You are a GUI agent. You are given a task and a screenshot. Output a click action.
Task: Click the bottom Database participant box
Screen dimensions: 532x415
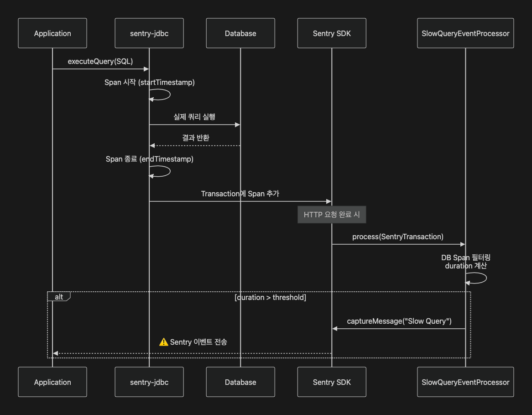tap(240, 382)
